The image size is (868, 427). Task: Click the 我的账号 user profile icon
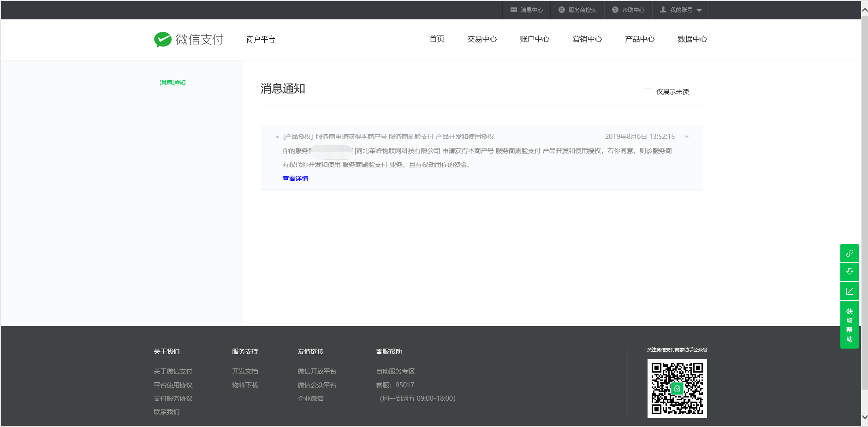coord(663,10)
